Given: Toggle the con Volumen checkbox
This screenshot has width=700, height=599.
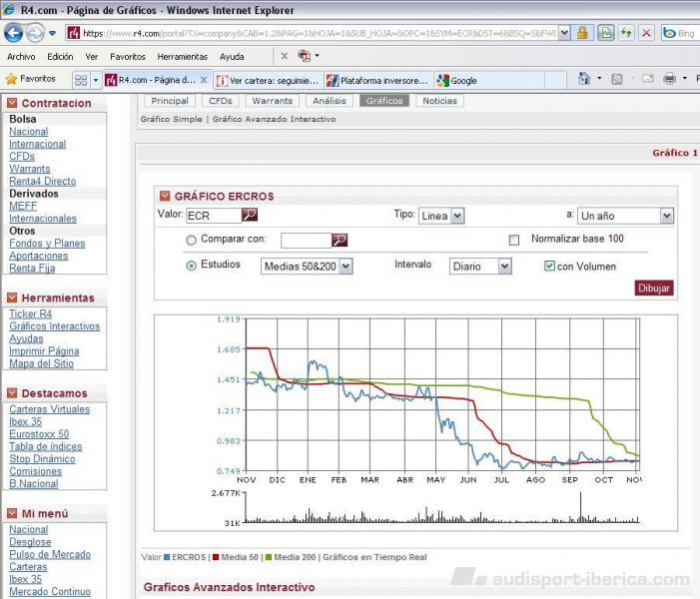Looking at the screenshot, I should 549,266.
